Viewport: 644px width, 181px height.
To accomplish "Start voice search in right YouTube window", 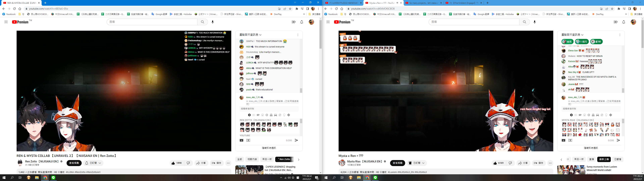I will 535,22.
